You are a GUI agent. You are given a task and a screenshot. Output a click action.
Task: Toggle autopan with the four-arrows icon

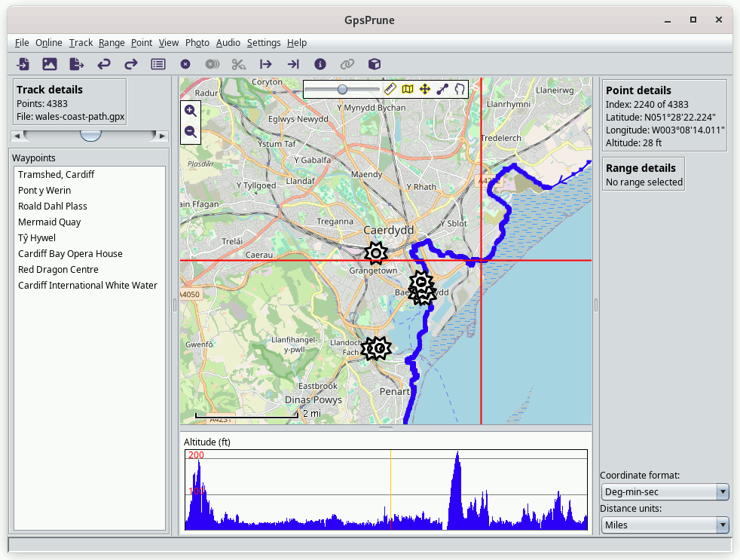[x=425, y=89]
